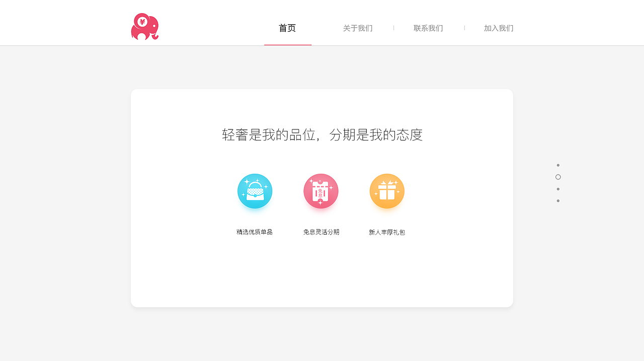Screen dimensions: 644x361
Task: Select the curated quality products briefcase icon
Action: [255, 191]
